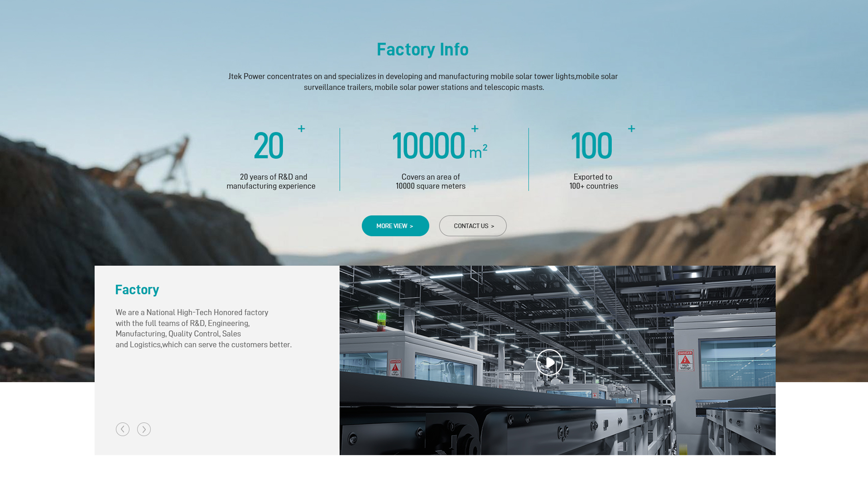Screen dimensions: 868x488
Task: Play the factory video
Action: [549, 363]
